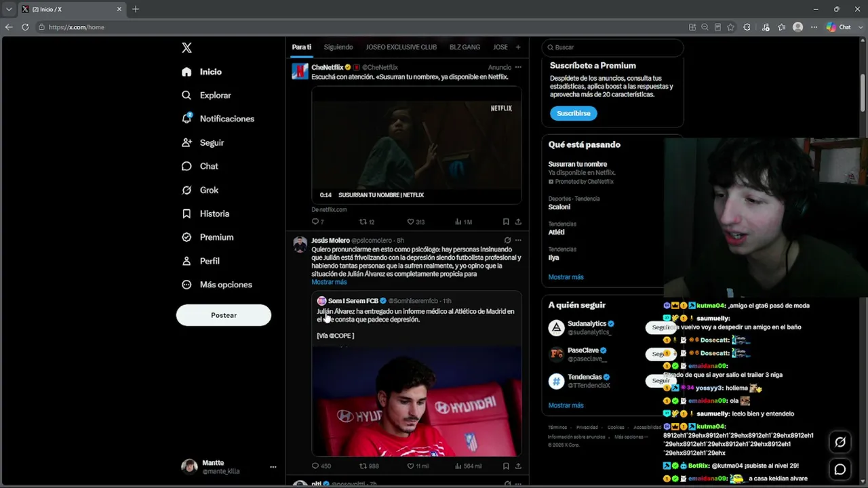
Task: Follow the Sudanalytics account
Action: pos(660,328)
